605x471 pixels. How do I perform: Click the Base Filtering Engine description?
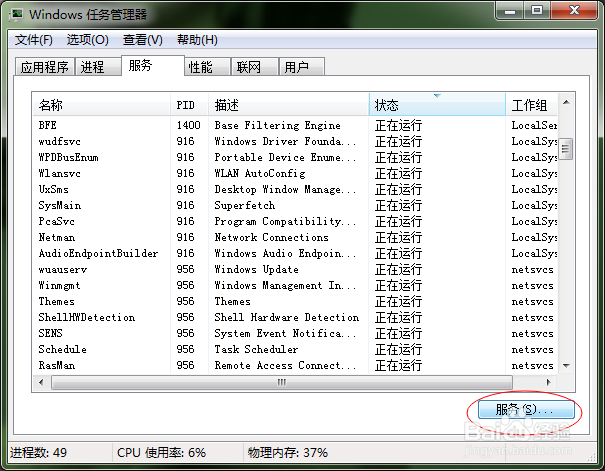tap(277, 125)
